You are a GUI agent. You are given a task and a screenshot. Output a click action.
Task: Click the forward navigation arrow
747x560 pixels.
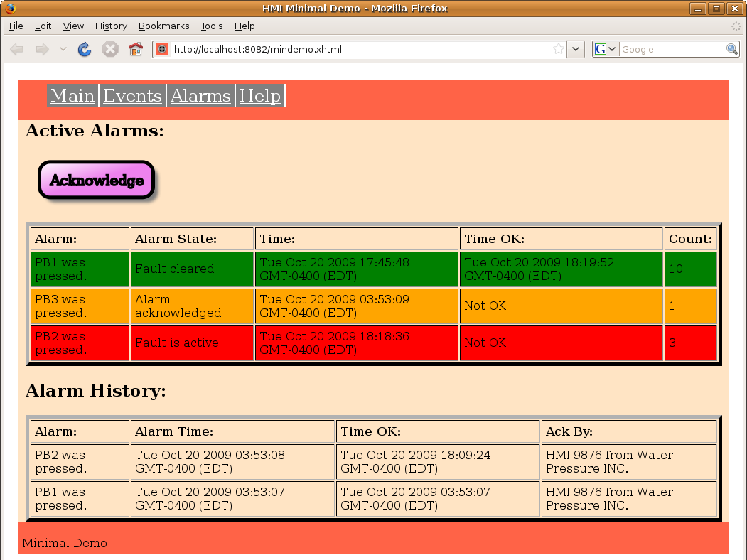[42, 49]
